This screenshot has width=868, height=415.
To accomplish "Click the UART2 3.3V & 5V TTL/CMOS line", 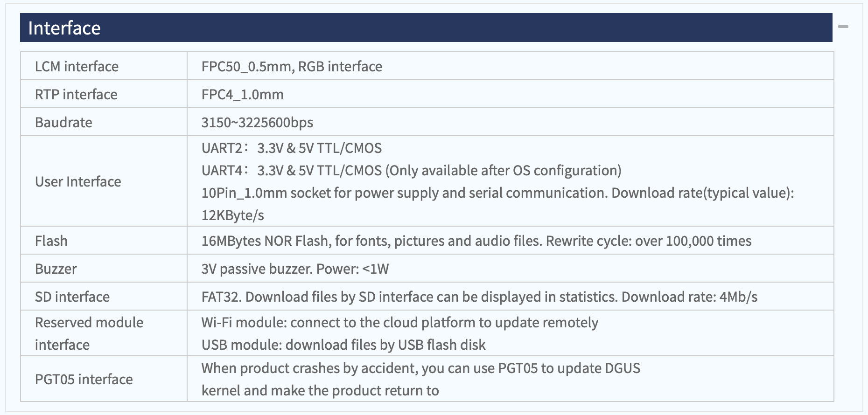I will pyautogui.click(x=292, y=148).
